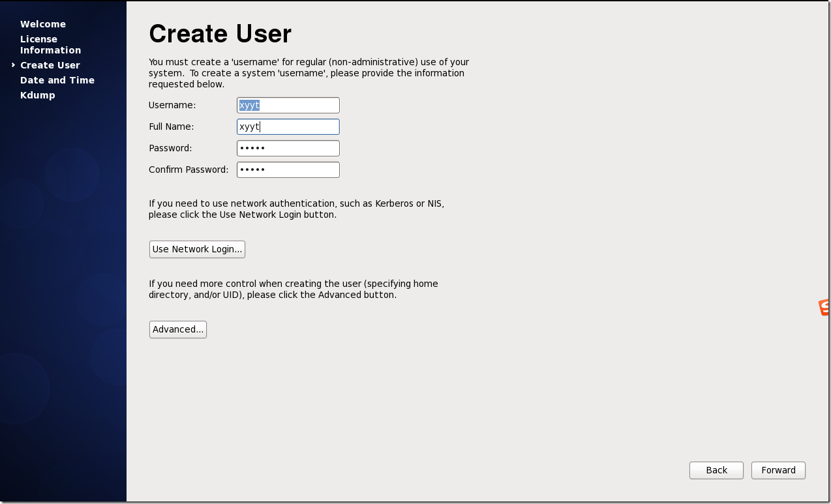Focus the Password field

point(288,148)
